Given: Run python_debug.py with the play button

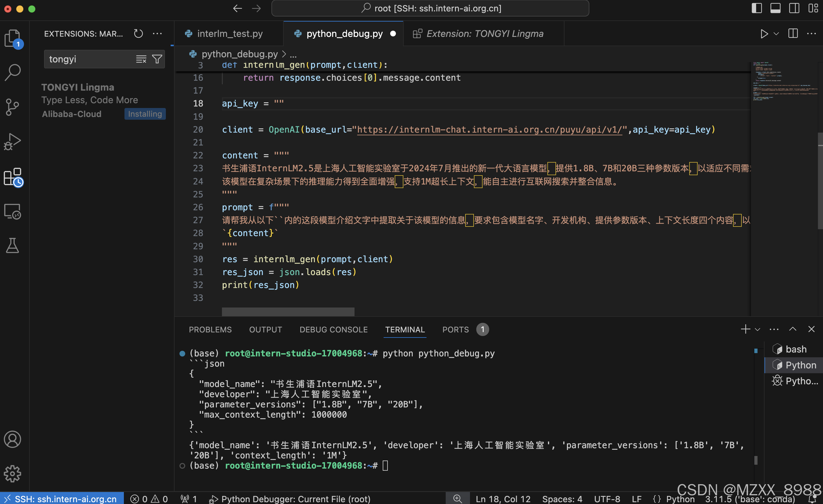Looking at the screenshot, I should (x=764, y=33).
